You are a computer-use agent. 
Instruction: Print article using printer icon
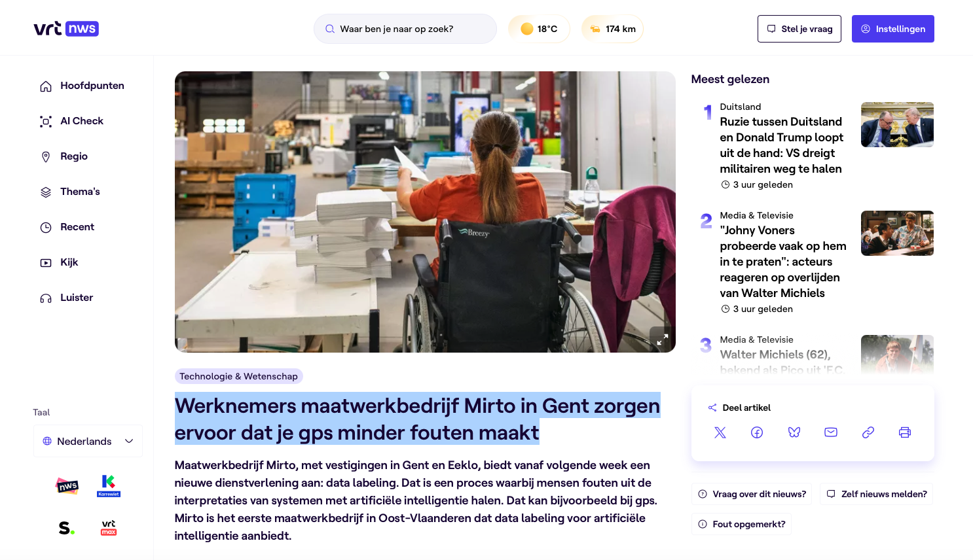click(x=905, y=432)
